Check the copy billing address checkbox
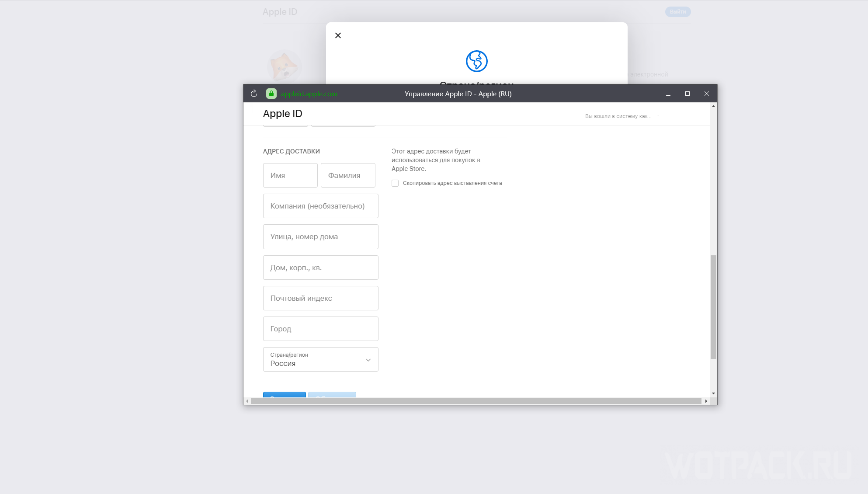Image resolution: width=868 pixels, height=494 pixels. tap(395, 183)
